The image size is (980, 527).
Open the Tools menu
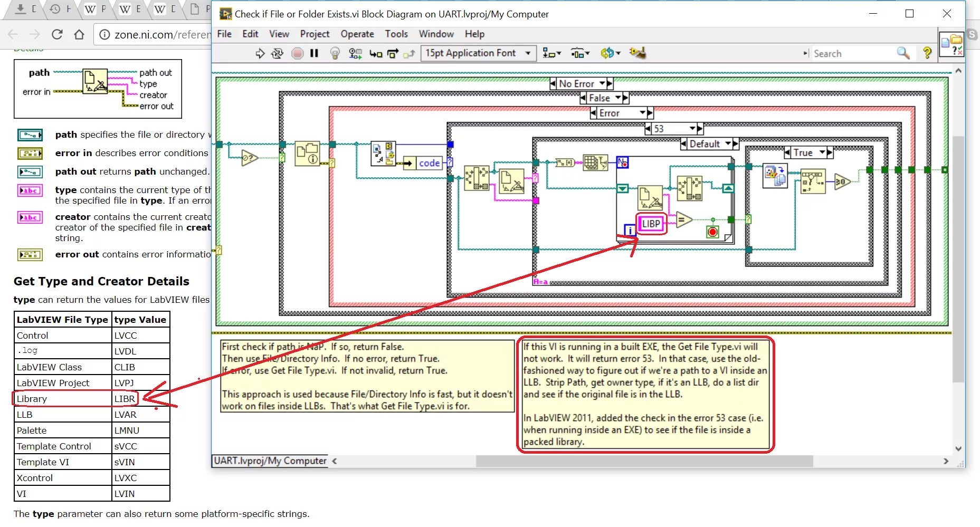coord(396,34)
